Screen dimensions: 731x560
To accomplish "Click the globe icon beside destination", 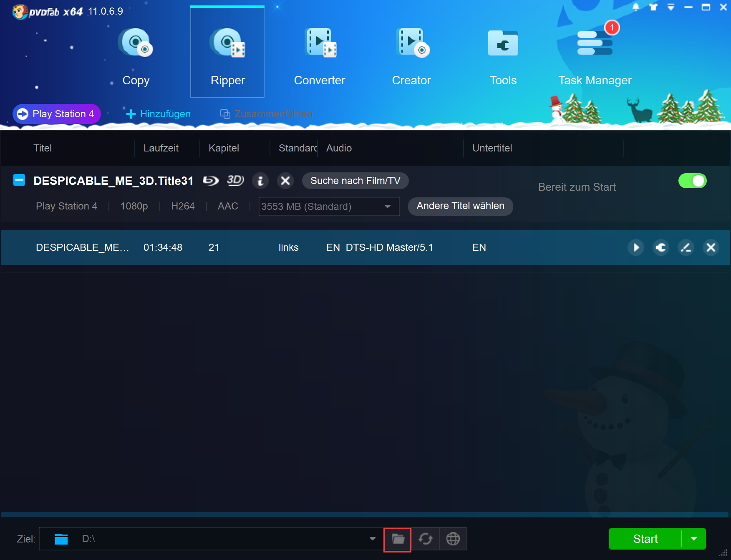I will click(x=453, y=539).
